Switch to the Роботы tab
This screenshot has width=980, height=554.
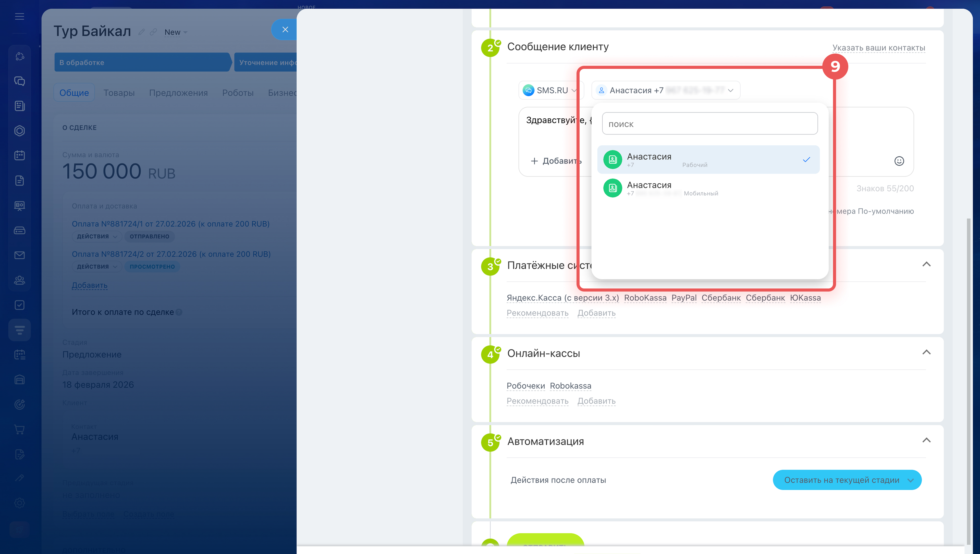pyautogui.click(x=238, y=92)
